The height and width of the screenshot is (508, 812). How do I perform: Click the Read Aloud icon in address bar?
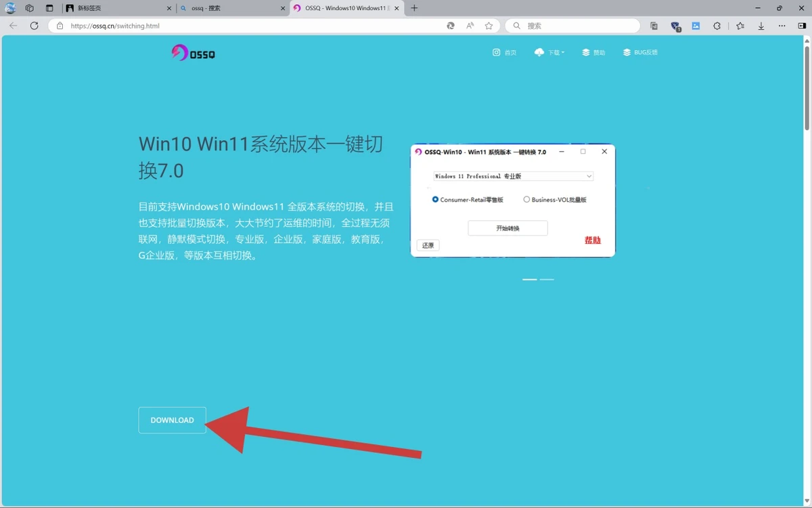coord(470,26)
